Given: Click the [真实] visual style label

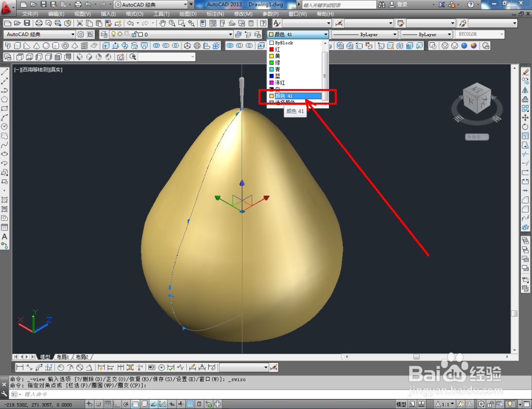Looking at the screenshot, I should pos(55,70).
